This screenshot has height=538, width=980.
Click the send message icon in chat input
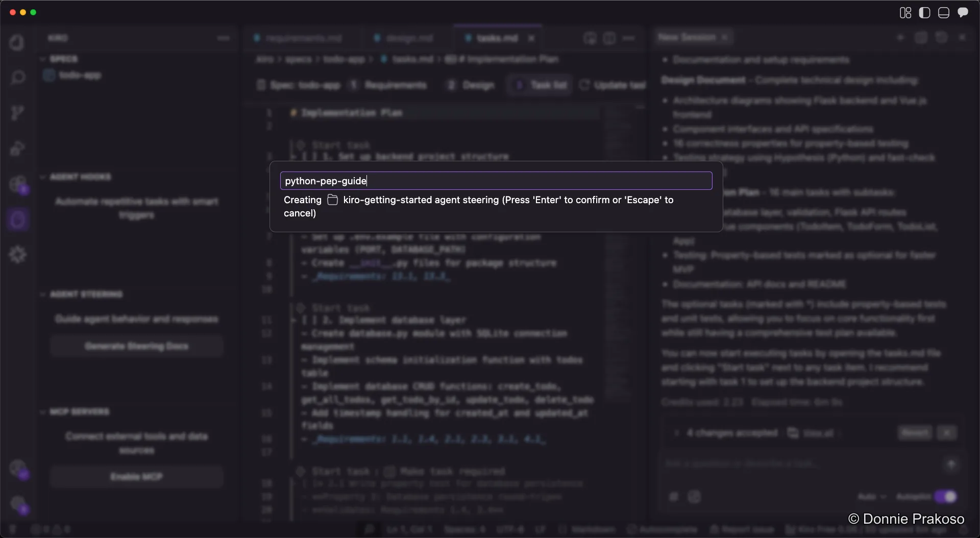pyautogui.click(x=951, y=463)
